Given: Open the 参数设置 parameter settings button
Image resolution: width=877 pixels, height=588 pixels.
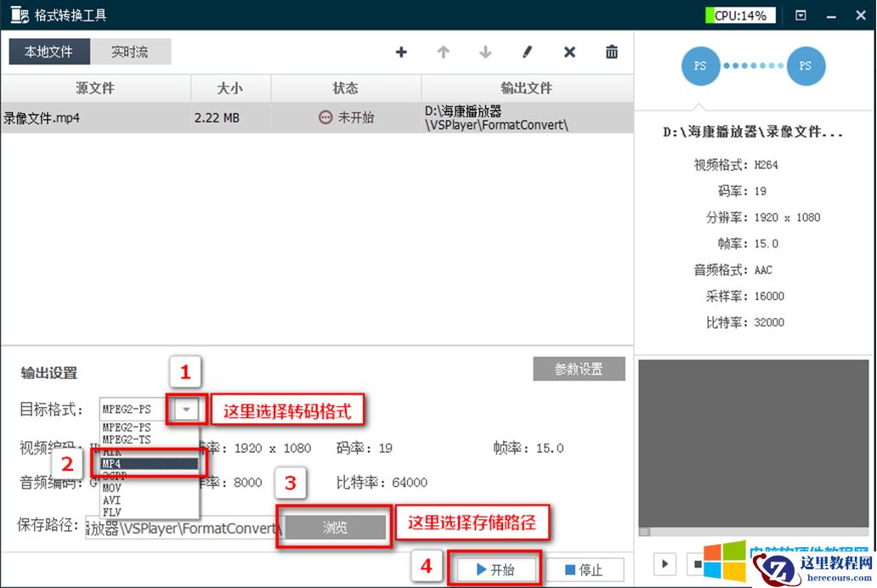Looking at the screenshot, I should point(579,369).
